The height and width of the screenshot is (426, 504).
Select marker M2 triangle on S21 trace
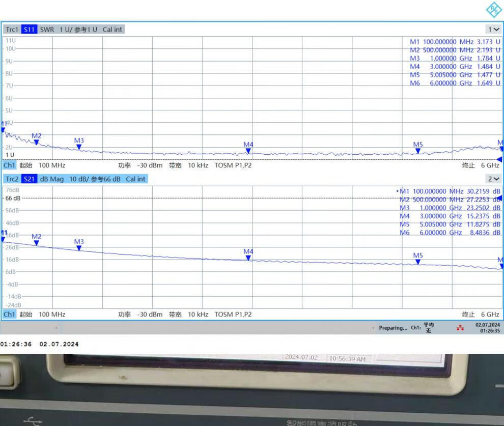[36, 243]
